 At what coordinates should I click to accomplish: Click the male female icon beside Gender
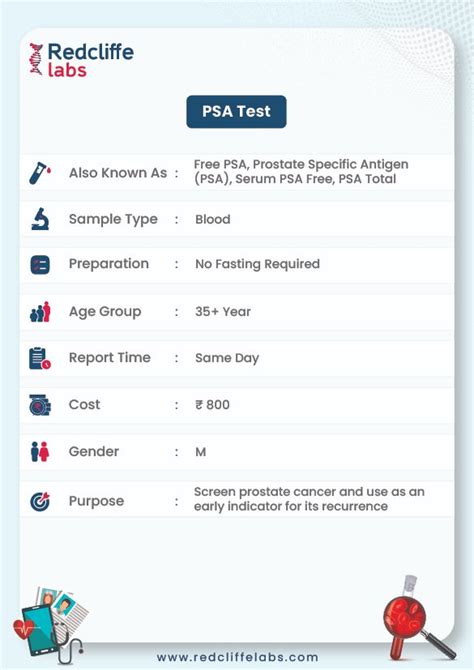coord(40,452)
